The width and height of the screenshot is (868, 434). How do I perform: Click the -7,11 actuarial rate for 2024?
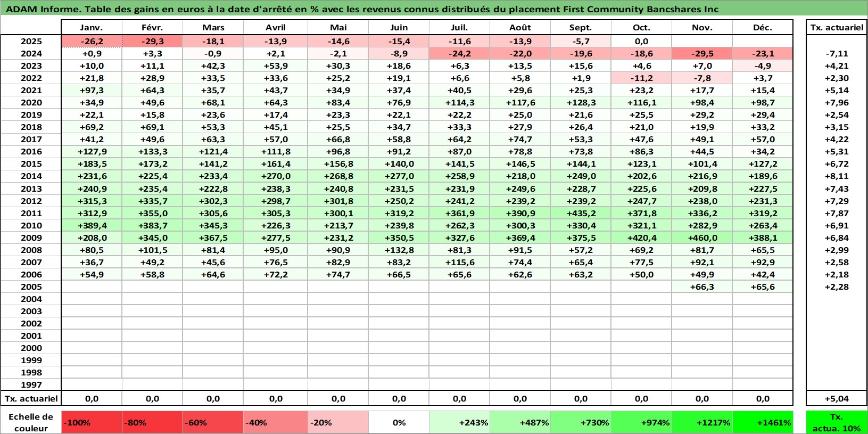[x=837, y=54]
